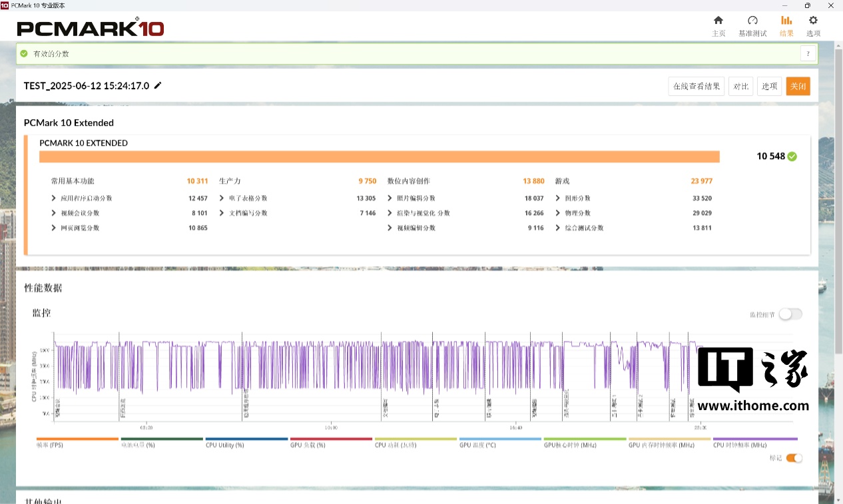The image size is (843, 504).
Task: Click the PCMark 10 logo
Action: pyautogui.click(x=91, y=28)
